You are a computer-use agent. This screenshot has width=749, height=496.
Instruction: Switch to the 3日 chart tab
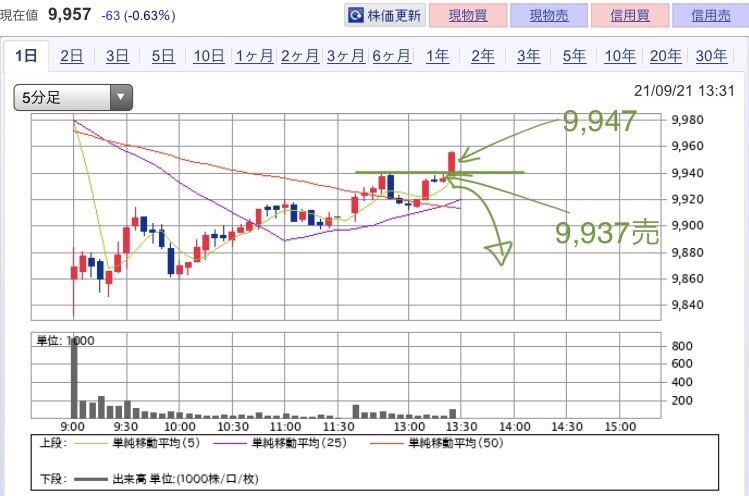117,56
